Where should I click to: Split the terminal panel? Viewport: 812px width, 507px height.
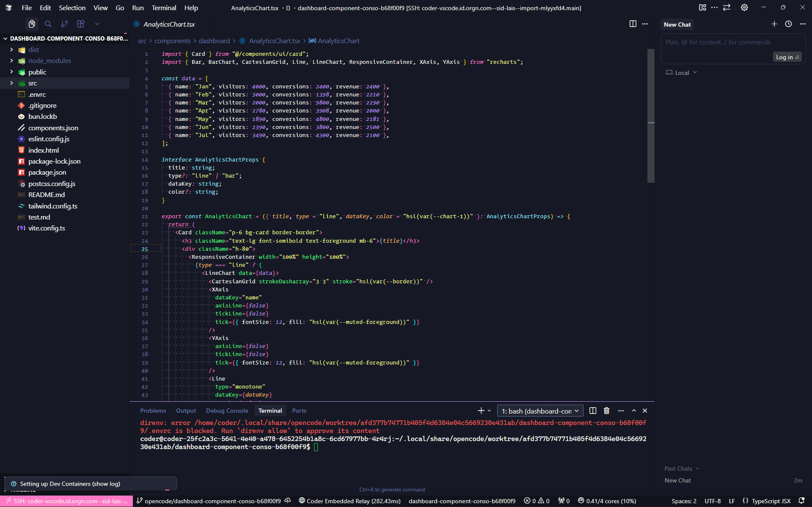coord(592,411)
